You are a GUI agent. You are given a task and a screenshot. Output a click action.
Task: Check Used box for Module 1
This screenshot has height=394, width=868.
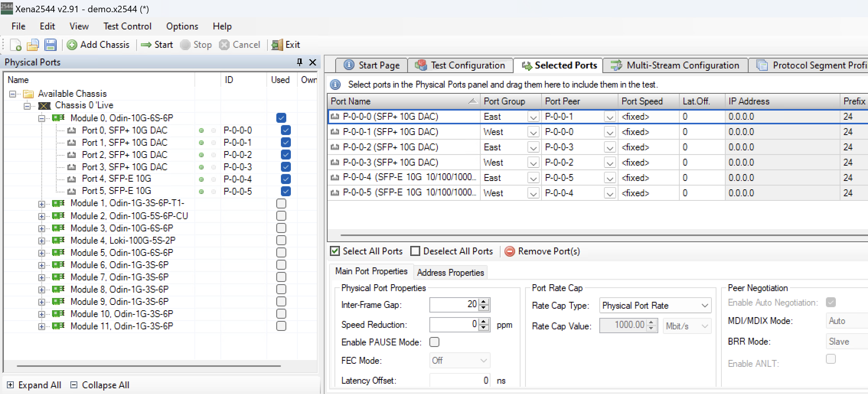coord(281,204)
